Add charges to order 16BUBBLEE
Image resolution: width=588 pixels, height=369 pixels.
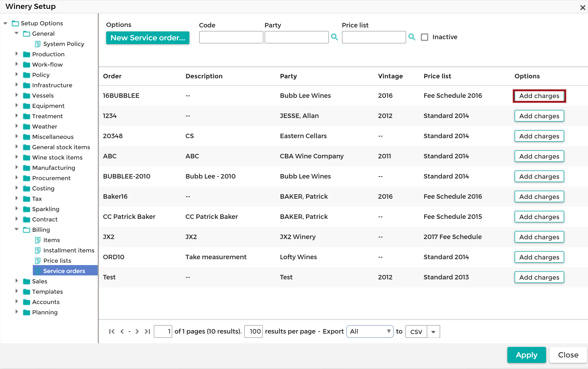[539, 96]
